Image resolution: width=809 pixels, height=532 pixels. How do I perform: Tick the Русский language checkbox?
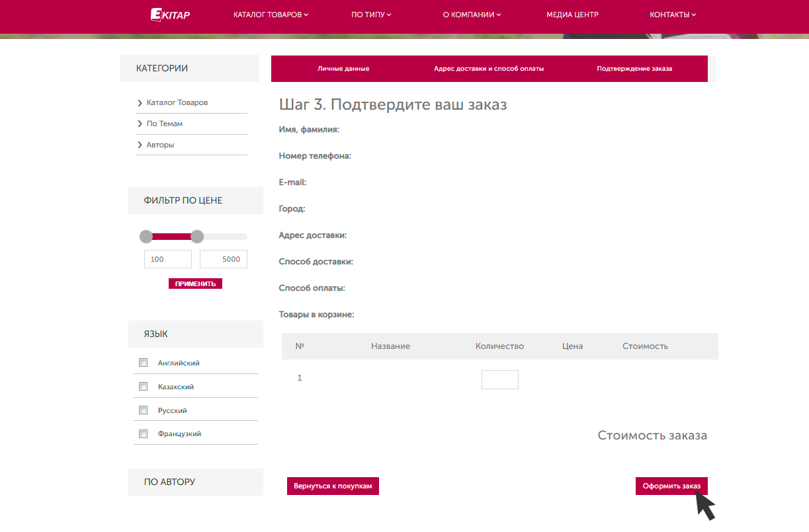click(x=143, y=410)
